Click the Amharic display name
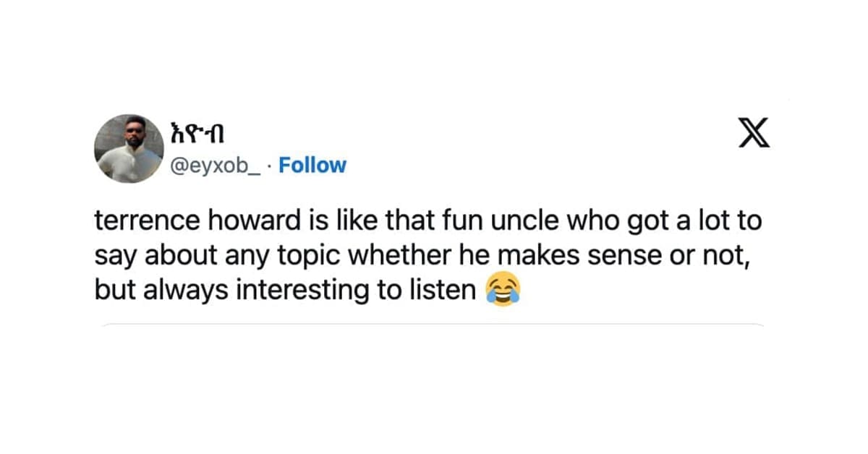 200,134
